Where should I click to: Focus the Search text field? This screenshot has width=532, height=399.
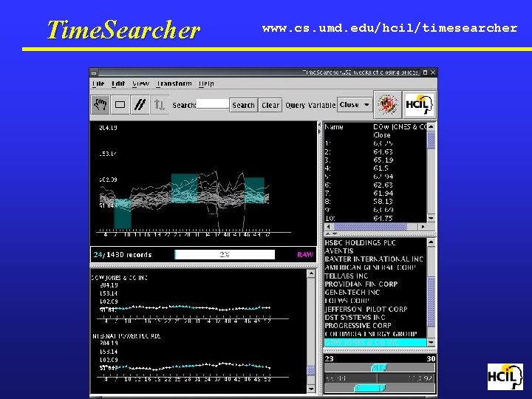point(212,104)
